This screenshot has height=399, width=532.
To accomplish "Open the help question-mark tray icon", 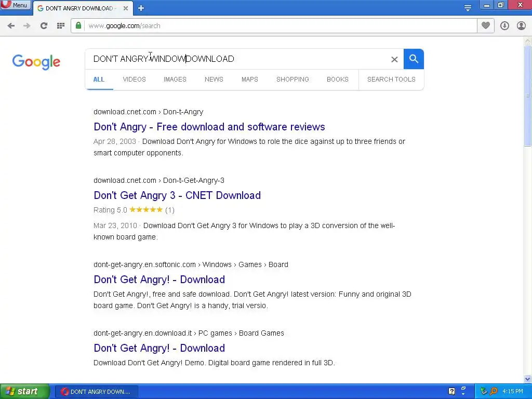I will (x=452, y=391).
